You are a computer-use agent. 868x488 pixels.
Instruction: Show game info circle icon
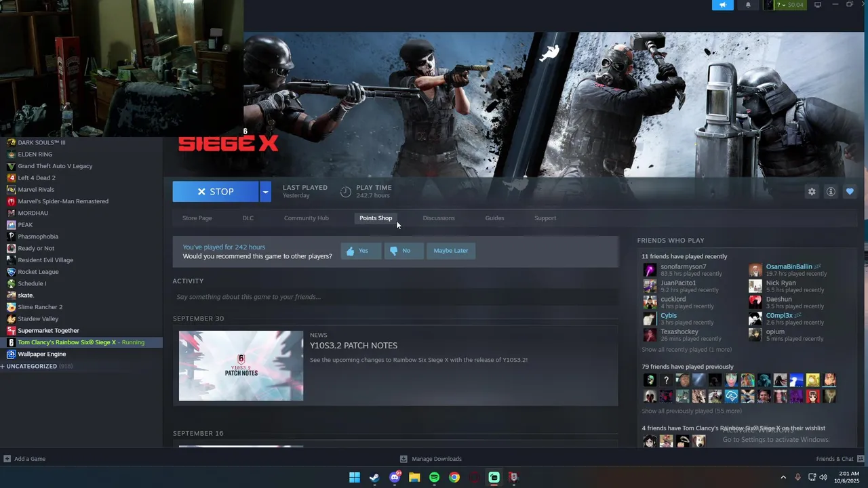tap(831, 192)
